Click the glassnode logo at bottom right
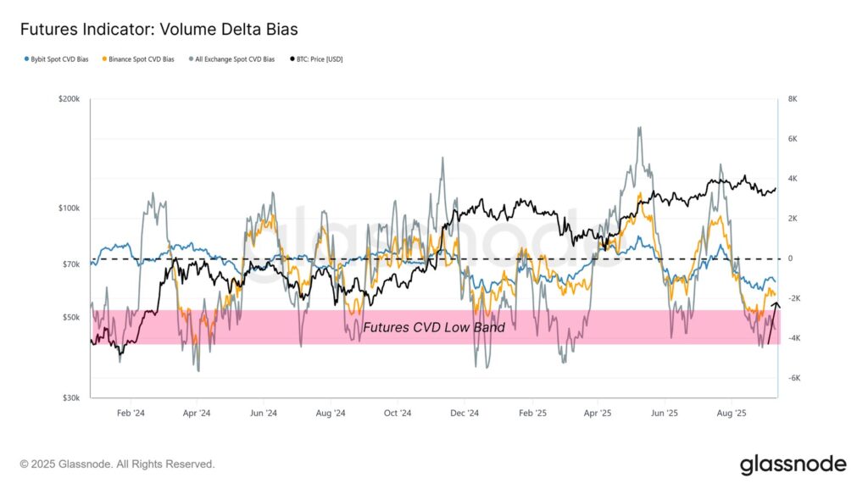The height and width of the screenshot is (489, 868). pos(793,464)
